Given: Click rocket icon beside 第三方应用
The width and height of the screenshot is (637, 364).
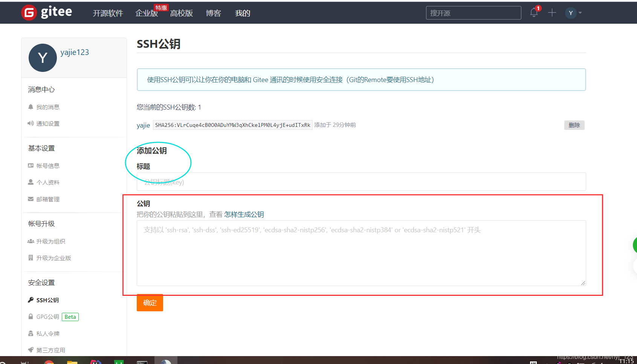Looking at the screenshot, I should 31,350.
